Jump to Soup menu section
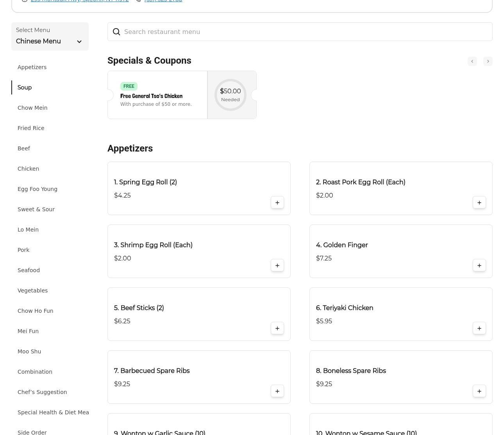 tap(25, 87)
